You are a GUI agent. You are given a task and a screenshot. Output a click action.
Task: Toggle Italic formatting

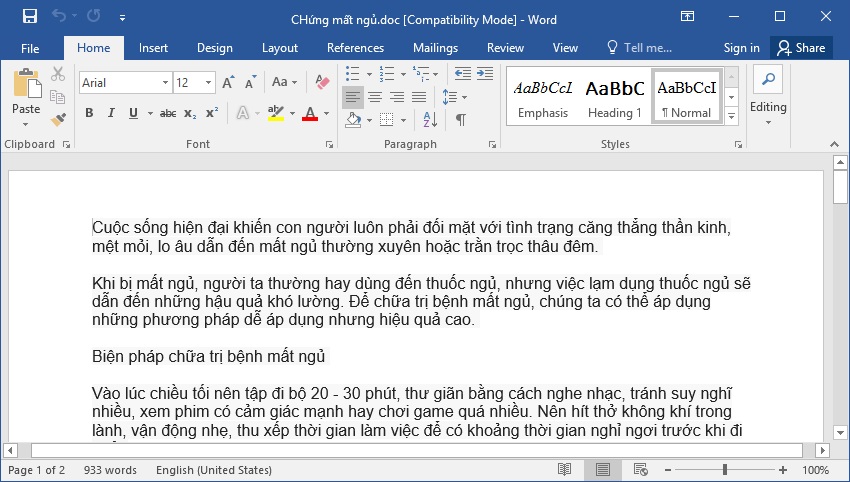click(x=111, y=113)
